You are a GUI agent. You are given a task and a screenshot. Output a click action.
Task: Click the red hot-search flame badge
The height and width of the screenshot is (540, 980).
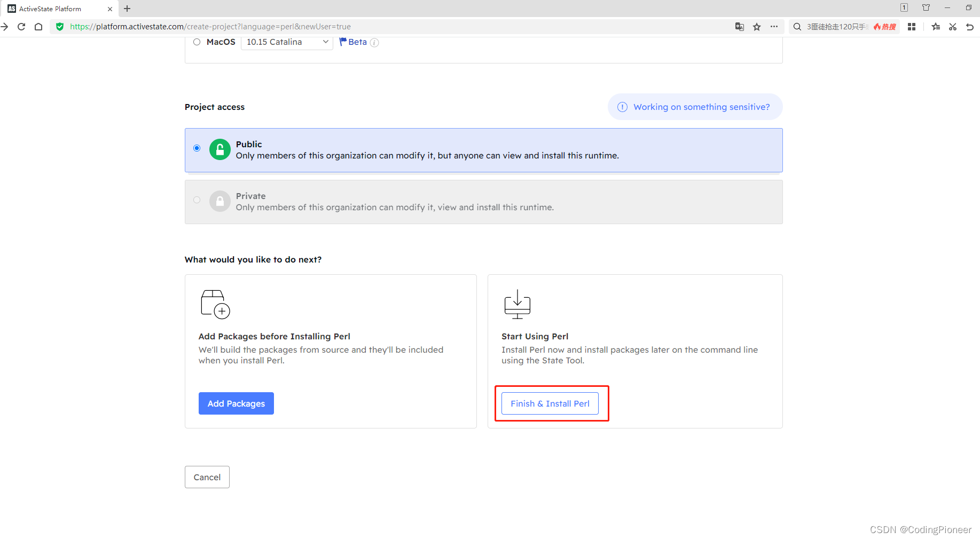coord(885,27)
